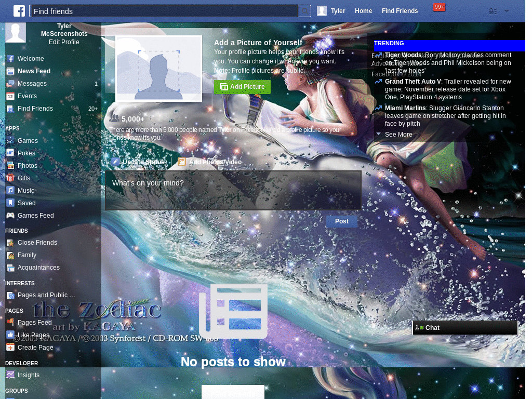This screenshot has height=399, width=532.
Task: Click the Find Friends 20+ count
Action: click(x=93, y=109)
